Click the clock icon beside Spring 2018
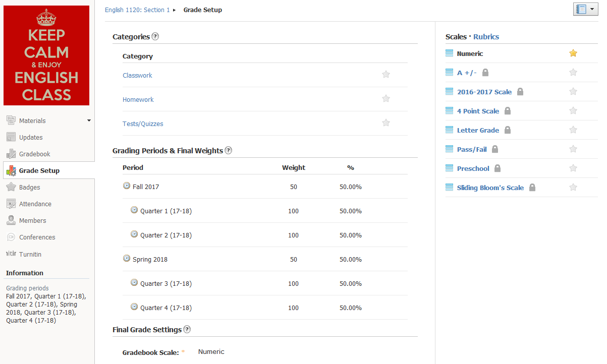Image resolution: width=607 pixels, height=364 pixels. [x=127, y=259]
